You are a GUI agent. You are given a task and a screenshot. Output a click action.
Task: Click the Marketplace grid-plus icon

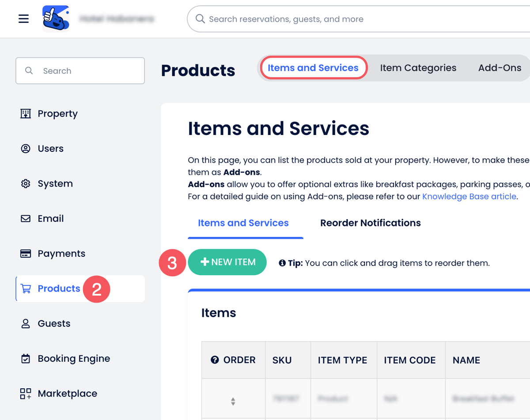pyautogui.click(x=26, y=394)
